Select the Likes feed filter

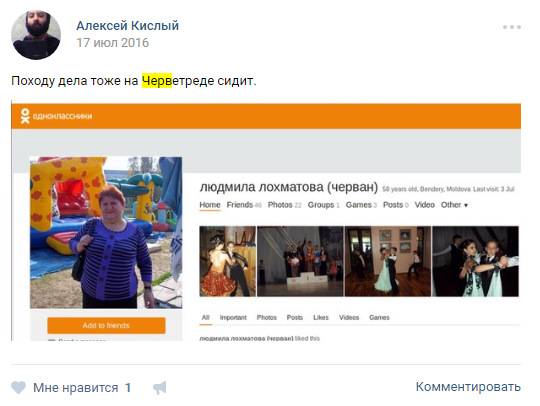(321, 317)
